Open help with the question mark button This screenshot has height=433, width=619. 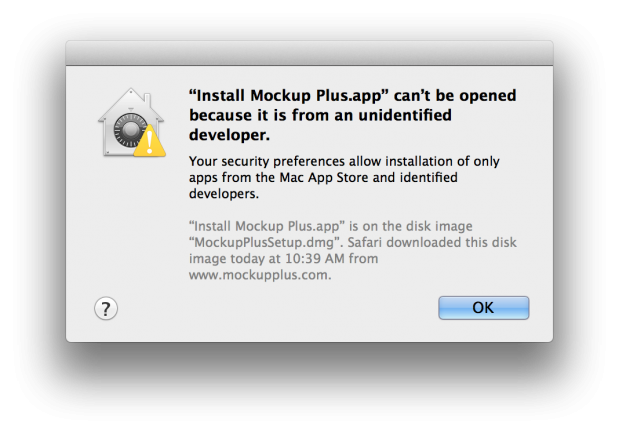tap(106, 308)
